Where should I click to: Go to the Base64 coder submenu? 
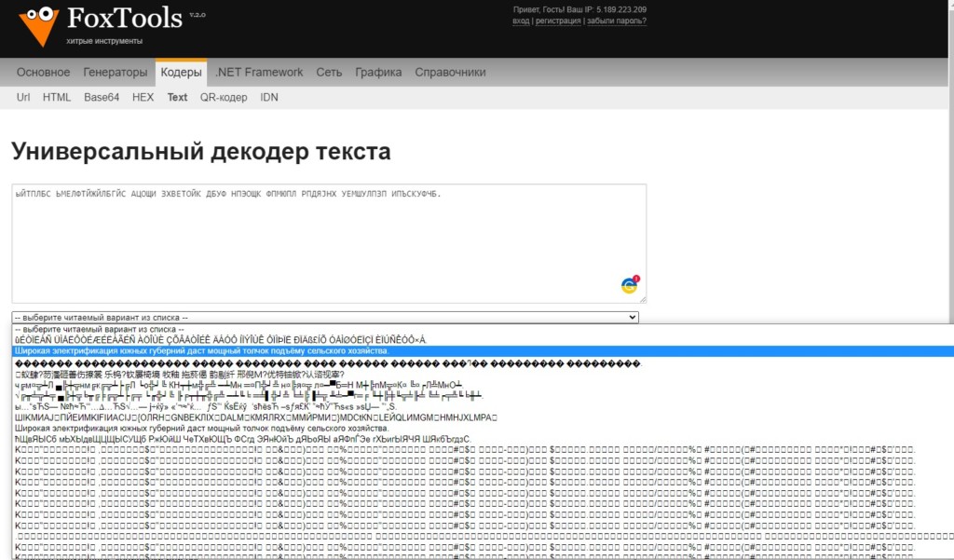tap(102, 98)
